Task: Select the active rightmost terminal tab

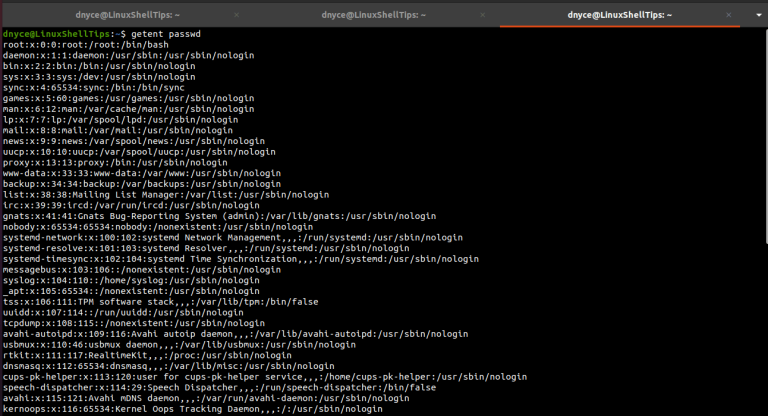Action: coord(618,15)
